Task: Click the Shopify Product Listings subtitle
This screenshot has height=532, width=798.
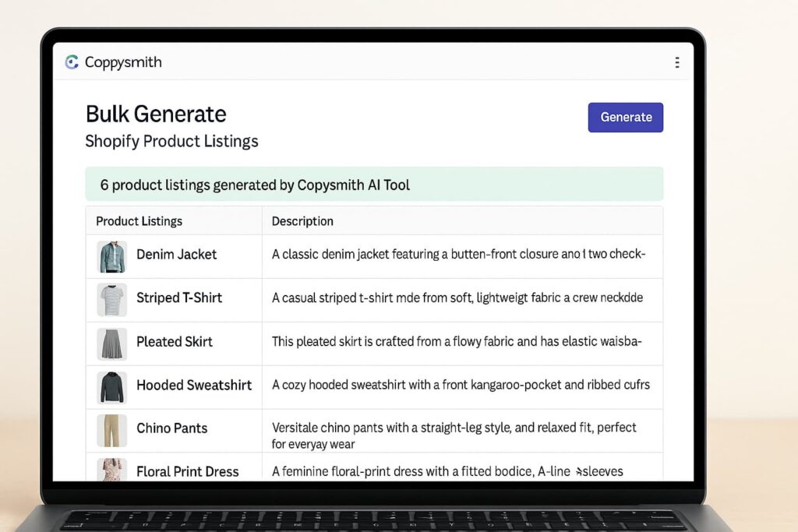Action: point(171,142)
